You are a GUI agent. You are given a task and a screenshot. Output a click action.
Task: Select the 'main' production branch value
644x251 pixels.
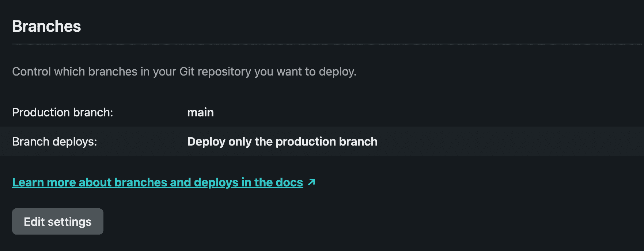(200, 112)
